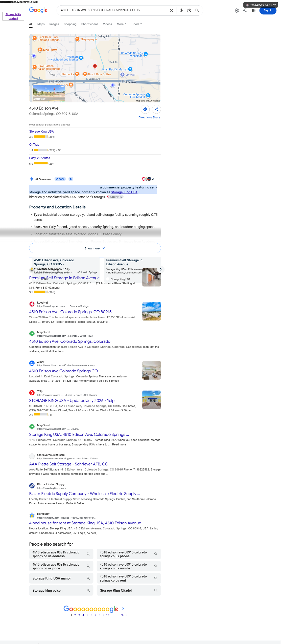Click the share icon near Sign in
This screenshot has width=284, height=644.
coord(245,10)
